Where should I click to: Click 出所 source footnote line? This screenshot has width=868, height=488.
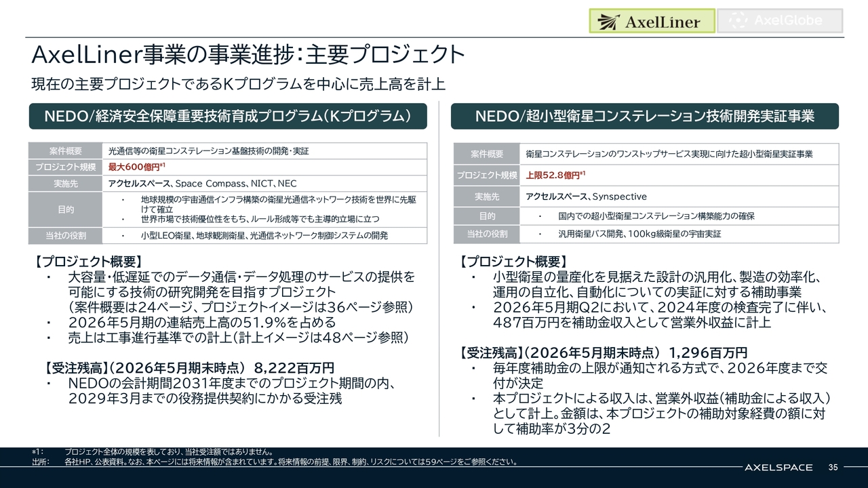click(x=274, y=462)
